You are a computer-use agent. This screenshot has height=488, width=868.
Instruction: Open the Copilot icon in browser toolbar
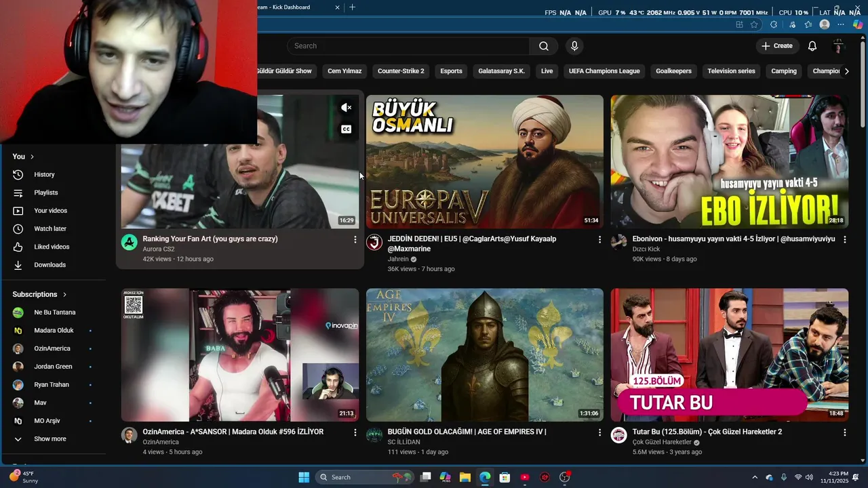(x=858, y=24)
